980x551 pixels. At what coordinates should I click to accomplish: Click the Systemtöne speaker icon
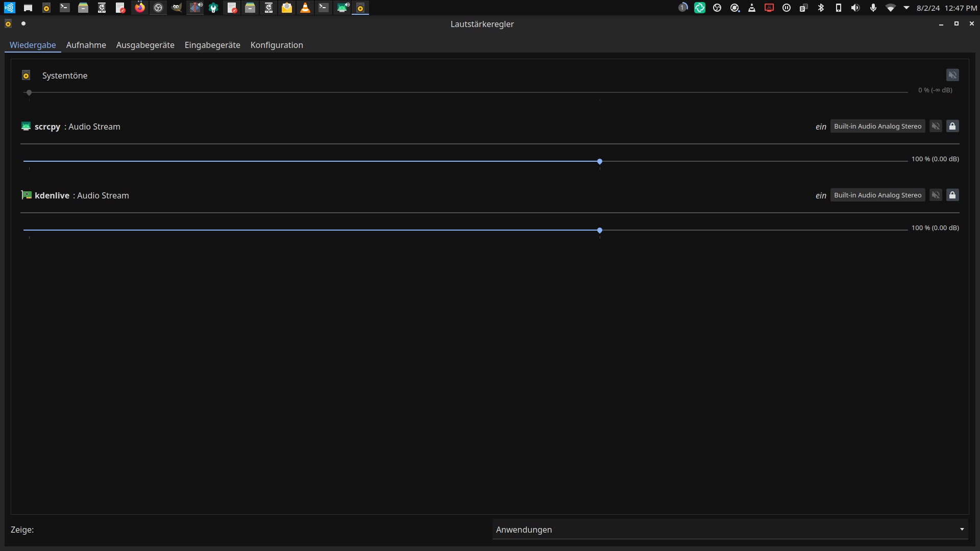coord(26,76)
